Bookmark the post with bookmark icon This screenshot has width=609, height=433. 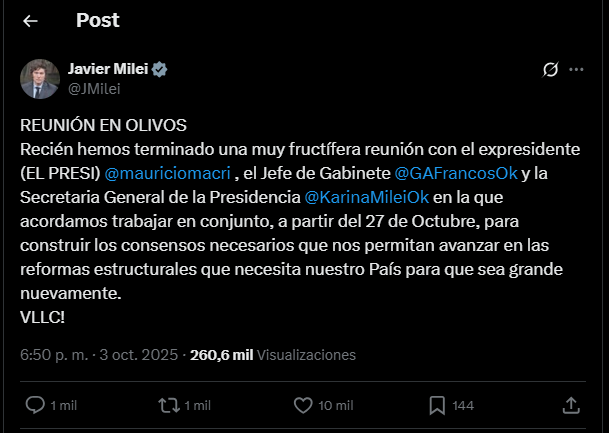[437, 405]
